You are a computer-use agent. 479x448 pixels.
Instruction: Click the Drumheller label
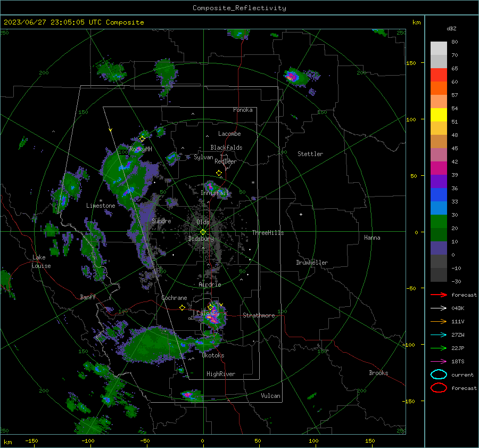312,263
